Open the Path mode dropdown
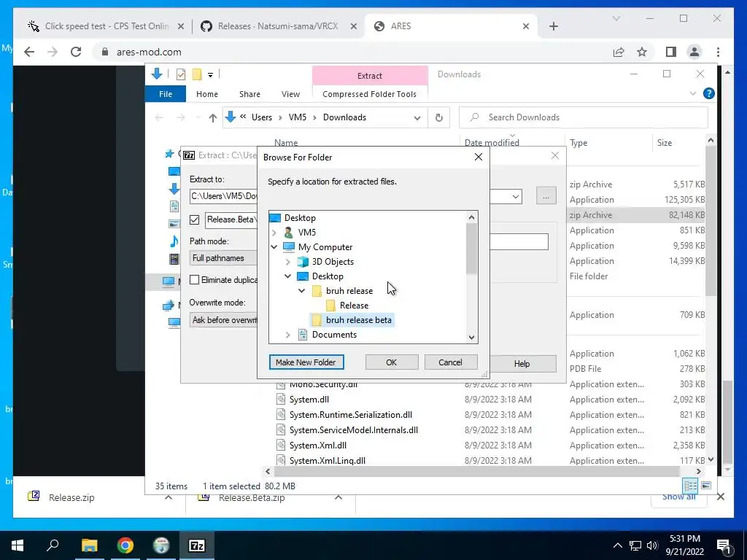Viewport: 747px width, 560px height. (x=223, y=258)
